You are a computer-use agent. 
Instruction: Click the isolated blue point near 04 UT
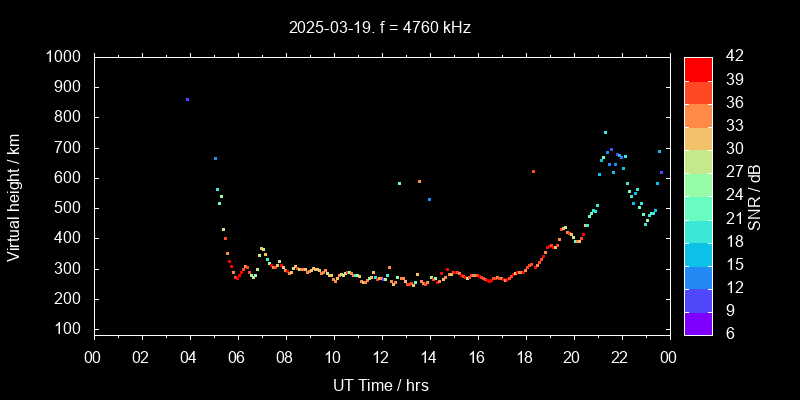pyautogui.click(x=187, y=100)
